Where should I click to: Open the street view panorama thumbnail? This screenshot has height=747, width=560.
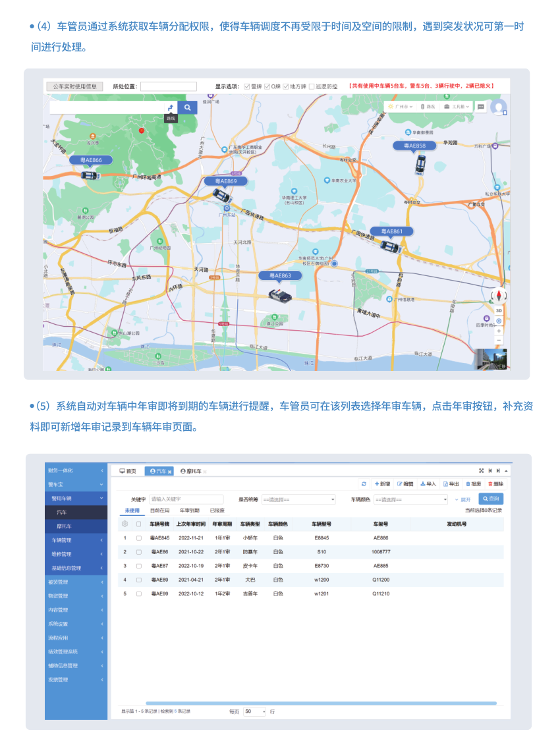point(491,359)
